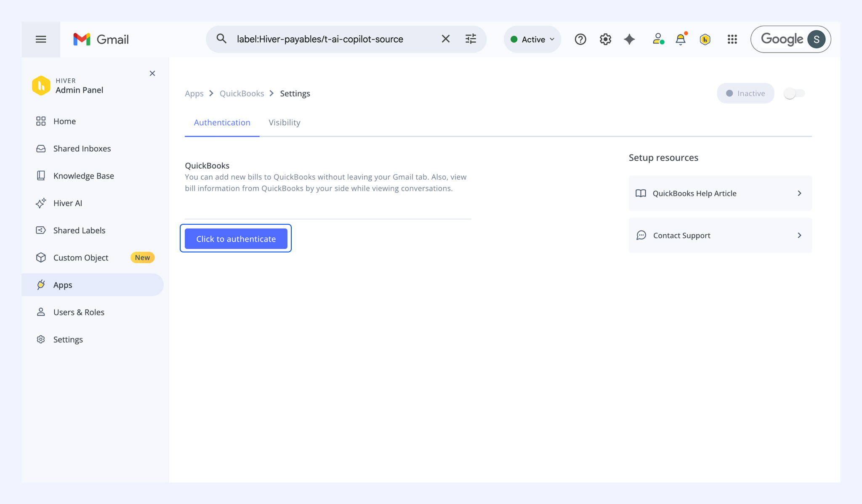Open Knowledge Base in the sidebar
This screenshot has width=862, height=504.
[x=93, y=176]
